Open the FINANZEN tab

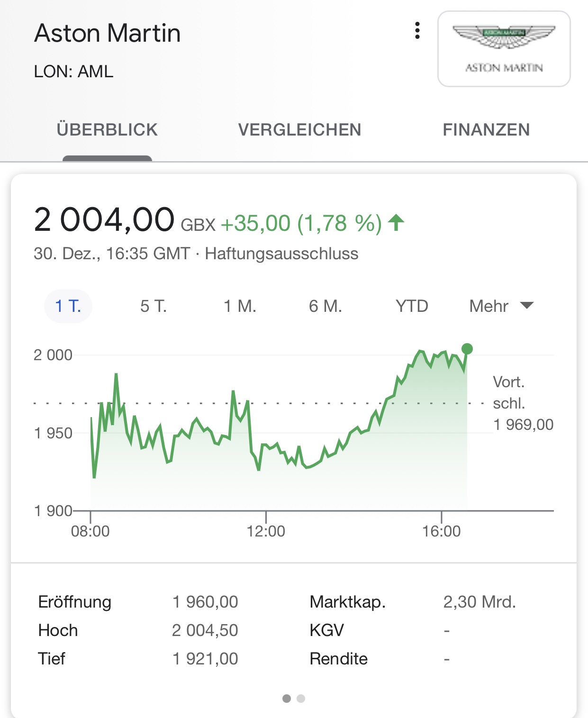[x=486, y=129]
